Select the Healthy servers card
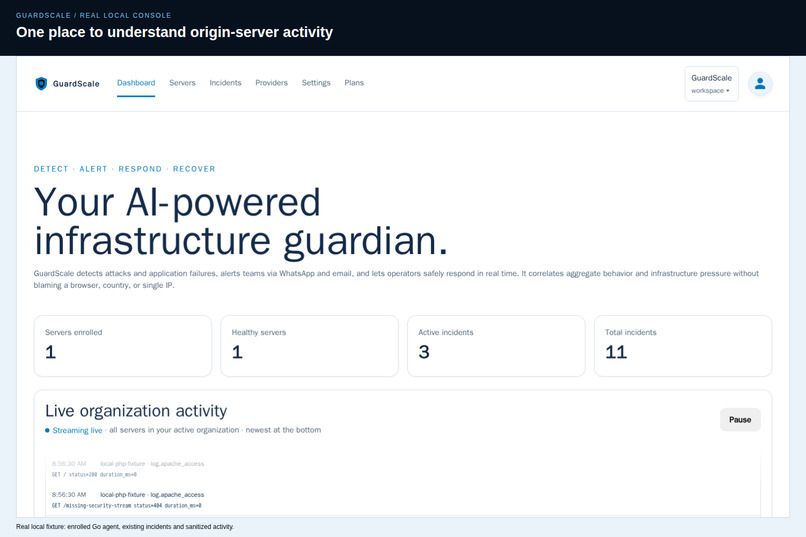Image resolution: width=806 pixels, height=537 pixels. (x=309, y=346)
